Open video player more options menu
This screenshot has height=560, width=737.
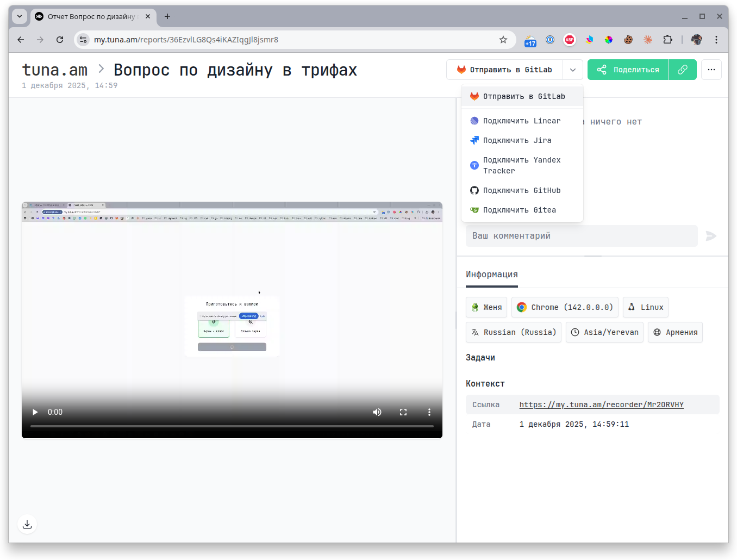[429, 412]
